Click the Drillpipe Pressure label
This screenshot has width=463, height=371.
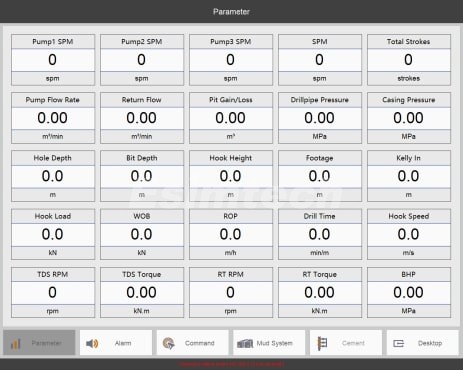click(x=320, y=100)
